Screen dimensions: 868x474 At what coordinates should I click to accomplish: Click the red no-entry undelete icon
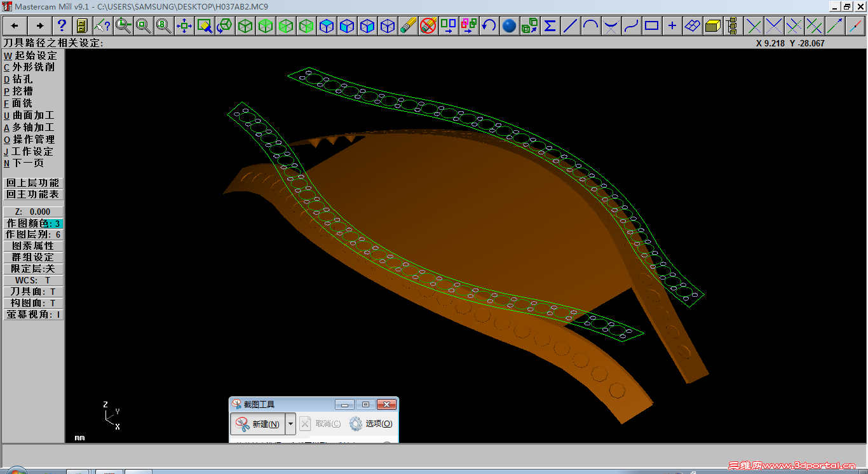(428, 26)
